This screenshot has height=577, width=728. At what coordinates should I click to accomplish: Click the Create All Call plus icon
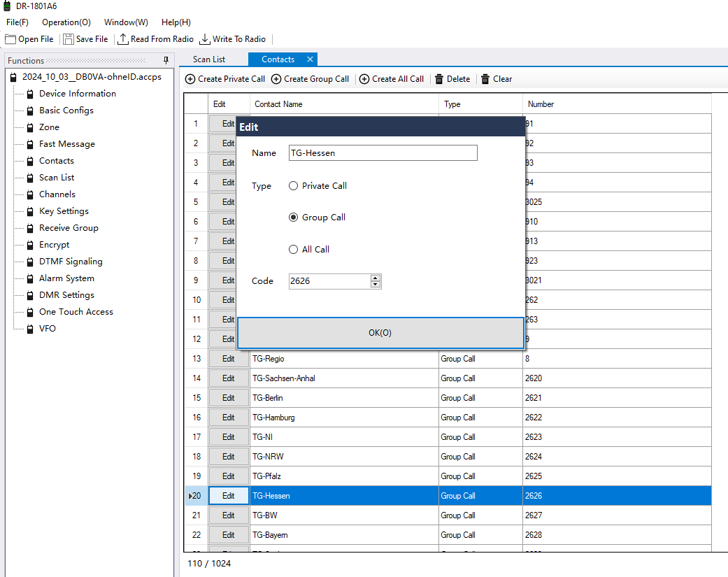tap(364, 79)
